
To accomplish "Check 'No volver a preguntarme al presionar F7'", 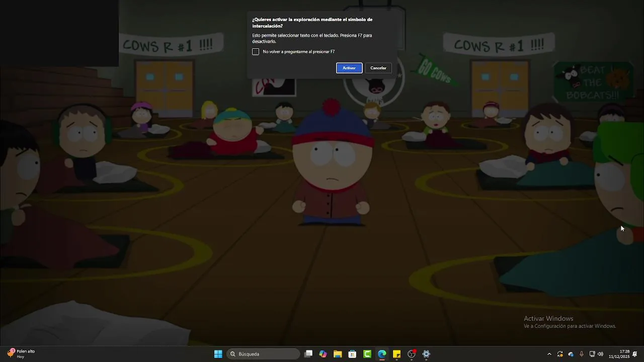I will pyautogui.click(x=256, y=52).
